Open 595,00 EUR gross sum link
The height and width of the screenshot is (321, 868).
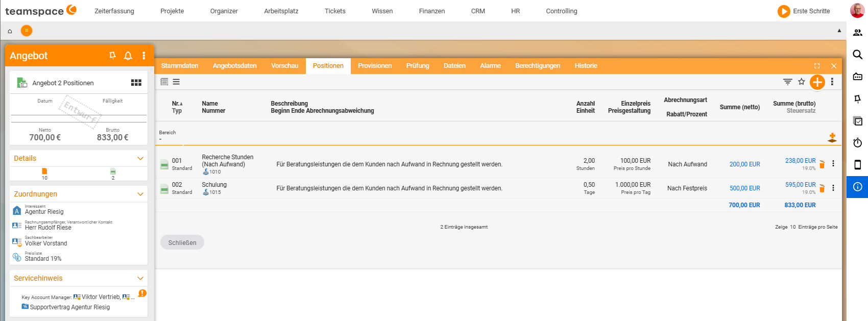(x=801, y=185)
